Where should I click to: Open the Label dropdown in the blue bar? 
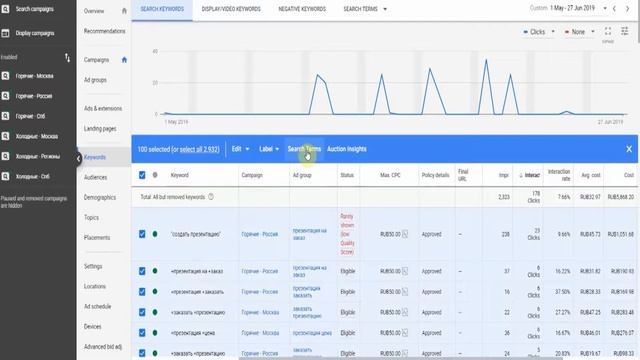click(x=269, y=149)
